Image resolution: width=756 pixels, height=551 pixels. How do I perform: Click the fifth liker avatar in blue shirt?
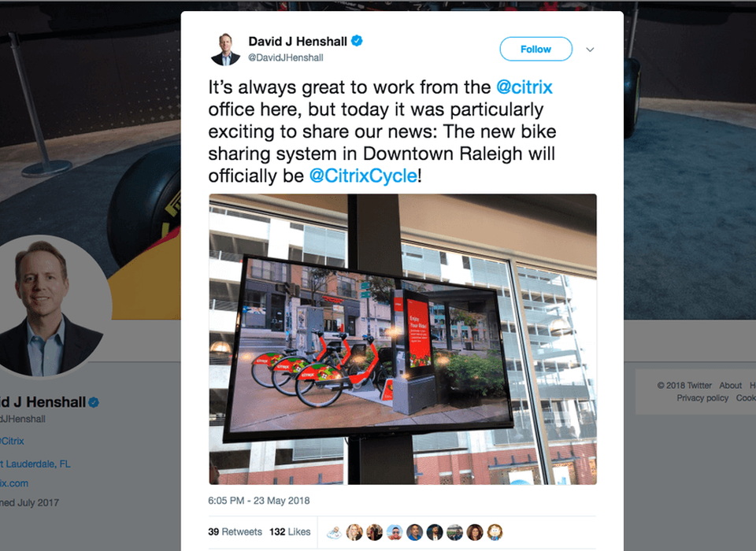(x=415, y=532)
